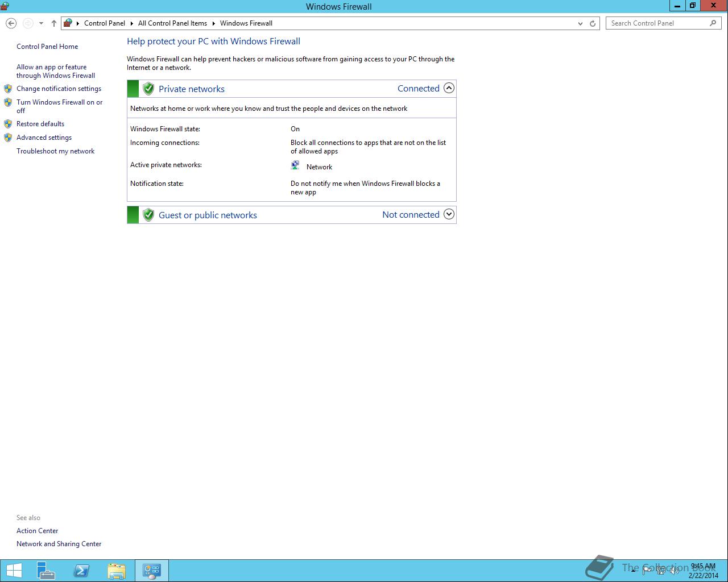Click Control Panel in the breadcrumb
The width and height of the screenshot is (728, 582).
105,23
